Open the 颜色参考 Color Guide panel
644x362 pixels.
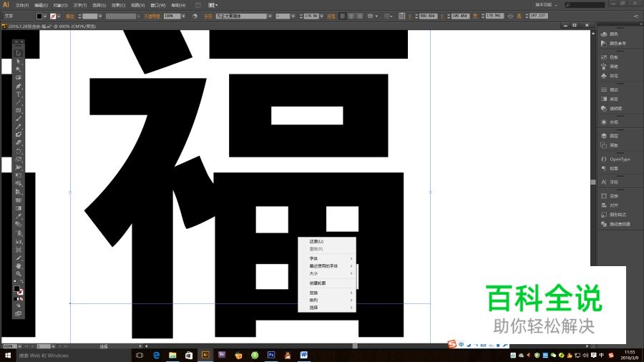click(614, 44)
